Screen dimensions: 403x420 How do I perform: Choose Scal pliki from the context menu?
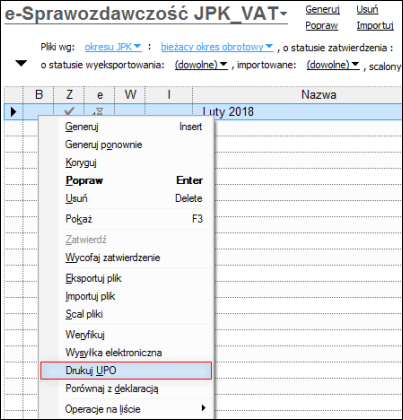(x=126, y=314)
